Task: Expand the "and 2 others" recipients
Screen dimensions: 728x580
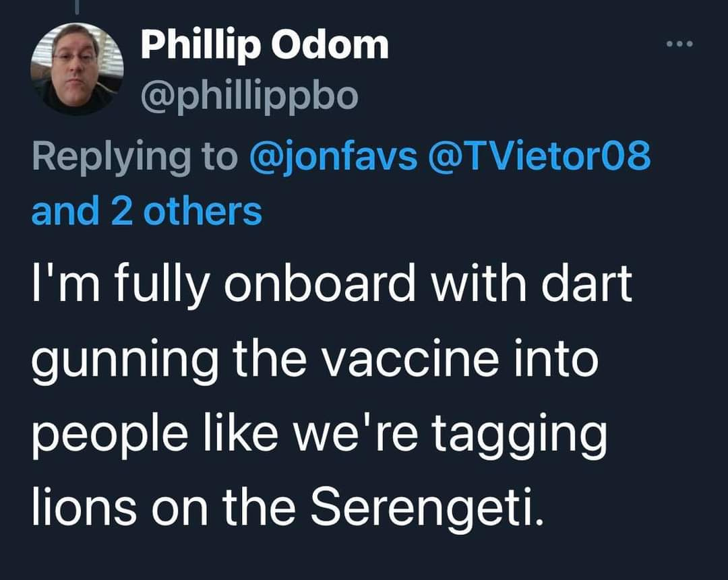Action: (146, 210)
